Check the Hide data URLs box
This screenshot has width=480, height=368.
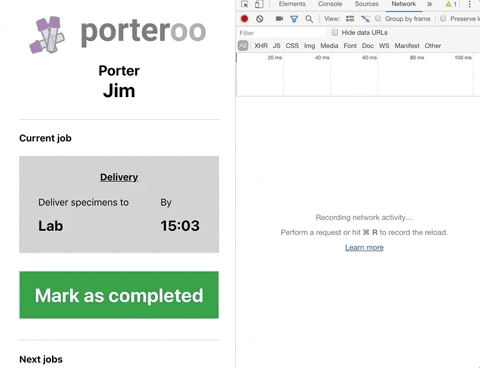335,32
